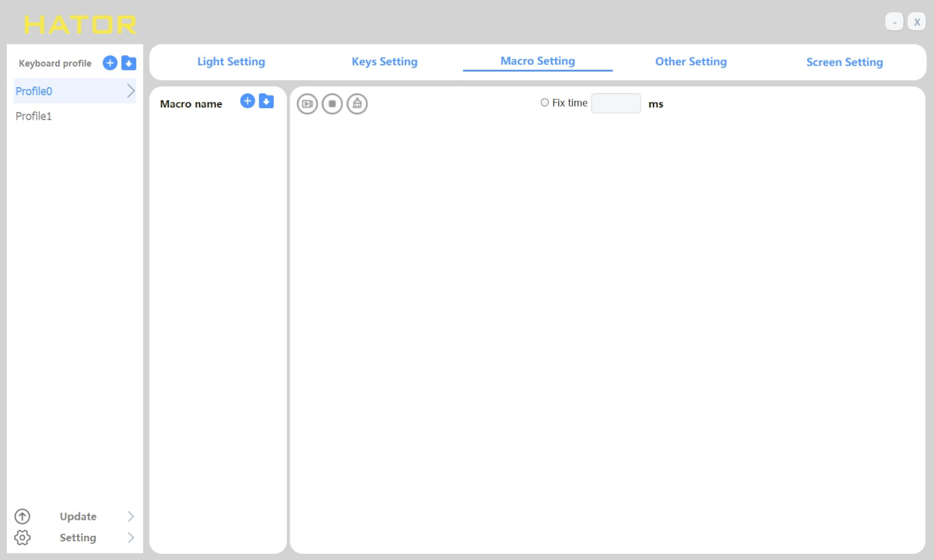Image resolution: width=934 pixels, height=560 pixels.
Task: Stop macro recording
Action: [x=332, y=103]
